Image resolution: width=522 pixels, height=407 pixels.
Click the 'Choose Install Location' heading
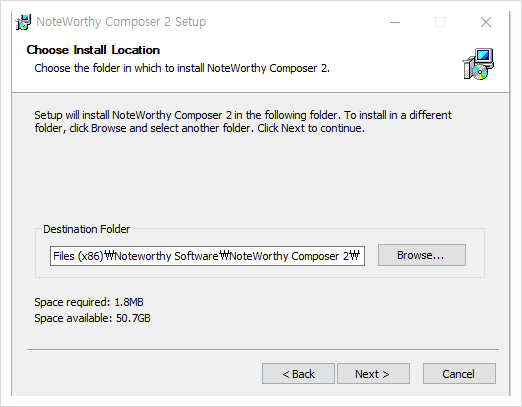(93, 50)
